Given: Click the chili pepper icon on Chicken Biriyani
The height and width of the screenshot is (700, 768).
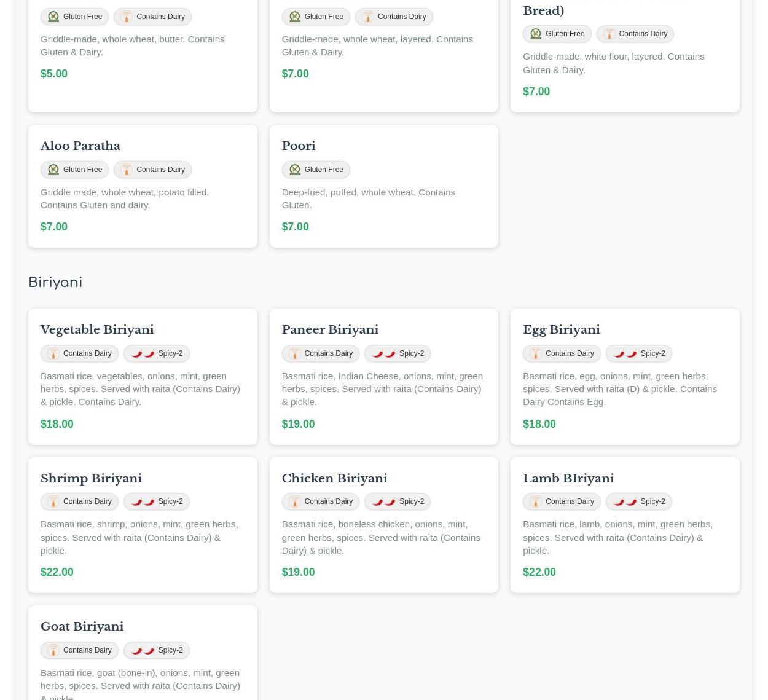Looking at the screenshot, I should pyautogui.click(x=383, y=501).
